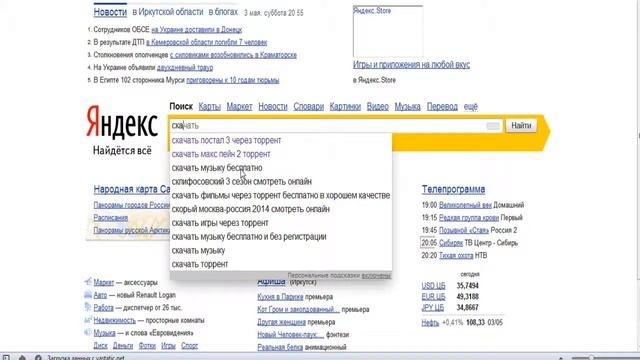Image resolution: width=640 pixels, height=360 pixels.
Task: Open the Картинки tab above search
Action: [345, 107]
